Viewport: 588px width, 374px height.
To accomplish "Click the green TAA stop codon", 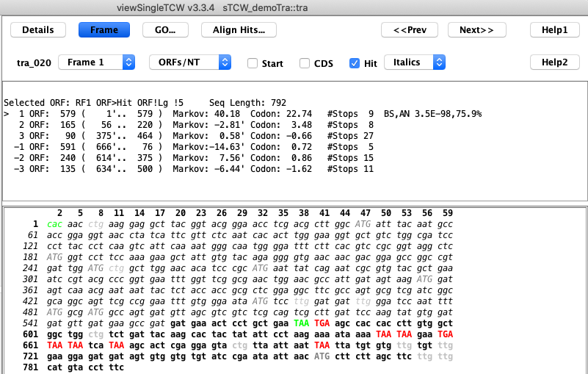I will click(x=302, y=323).
